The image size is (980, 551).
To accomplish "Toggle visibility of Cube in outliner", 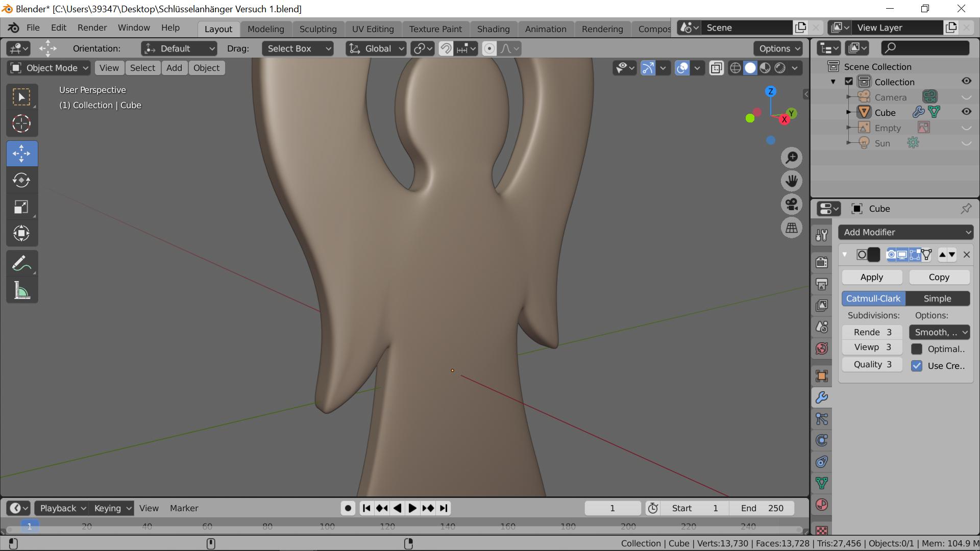I will tap(966, 112).
